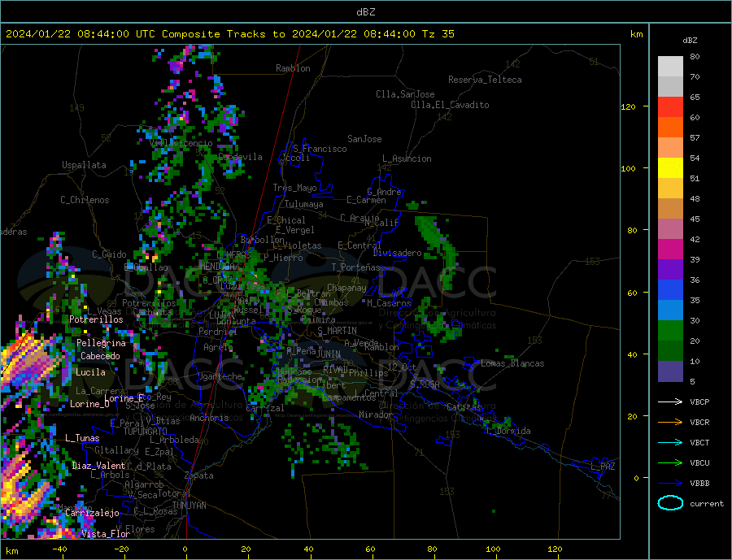Click the 'Tulumaya' map label

[303, 204]
